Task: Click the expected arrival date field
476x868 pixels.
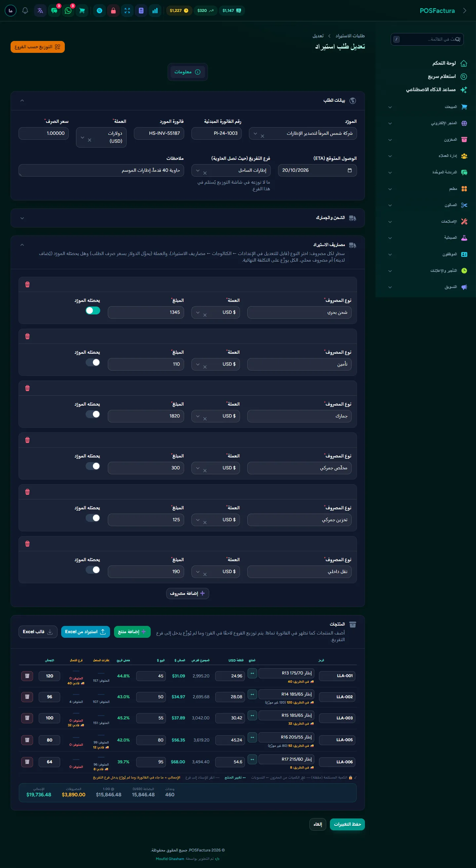Action: [317, 170]
